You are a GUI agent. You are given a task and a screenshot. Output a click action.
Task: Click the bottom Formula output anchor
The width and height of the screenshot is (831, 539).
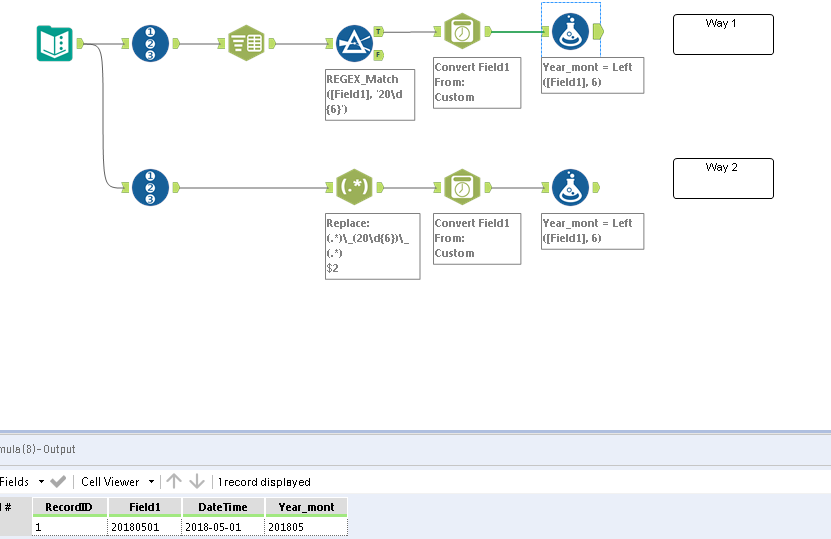pos(596,187)
